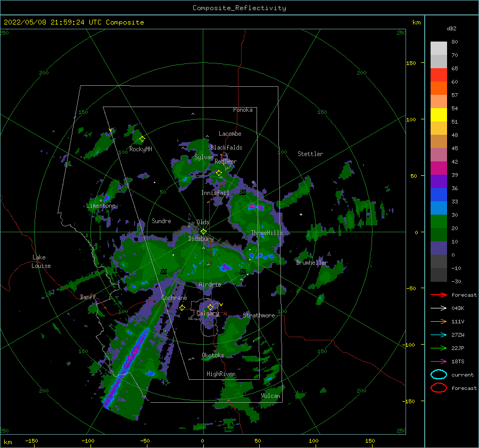479x448 pixels.
Task: Click the Banff label
Action: pos(88,297)
